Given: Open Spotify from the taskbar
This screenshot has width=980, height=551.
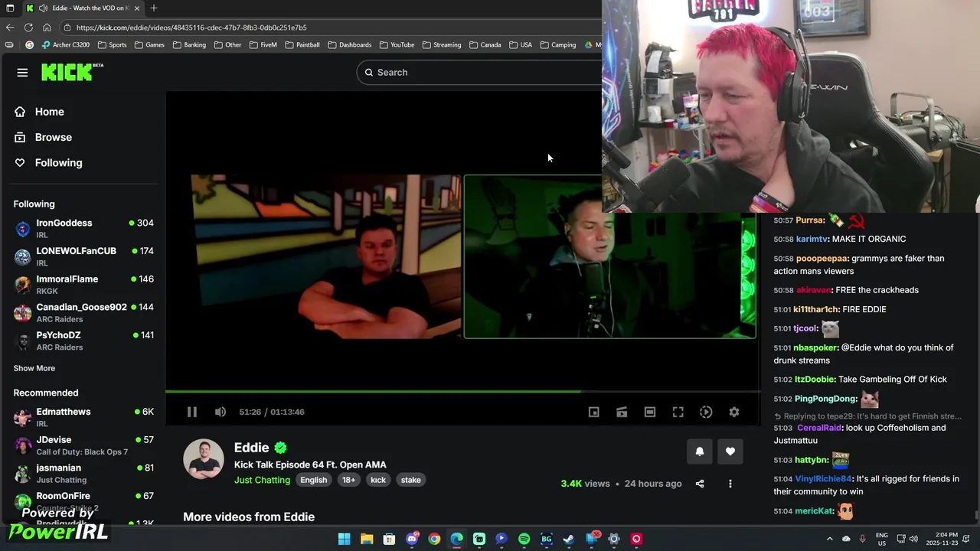Looking at the screenshot, I should pyautogui.click(x=524, y=539).
